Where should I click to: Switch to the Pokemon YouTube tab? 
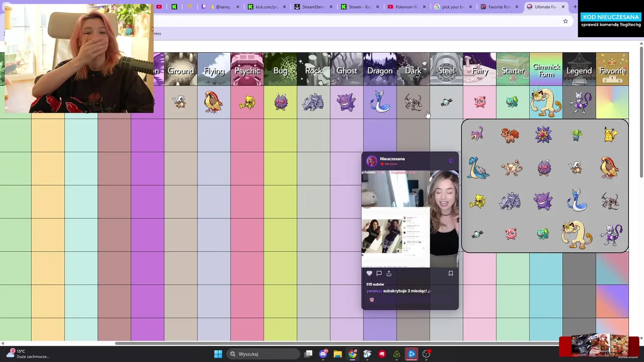click(x=406, y=7)
